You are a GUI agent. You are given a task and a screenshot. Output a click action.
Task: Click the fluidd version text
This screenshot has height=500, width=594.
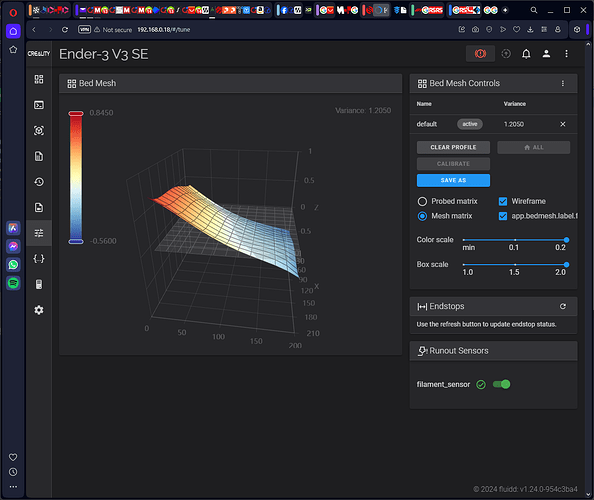[x=525, y=489]
